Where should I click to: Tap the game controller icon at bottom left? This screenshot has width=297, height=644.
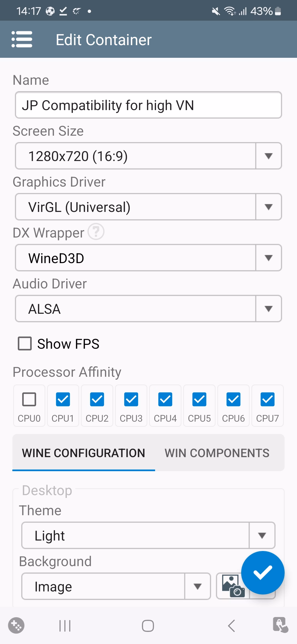(x=16, y=626)
